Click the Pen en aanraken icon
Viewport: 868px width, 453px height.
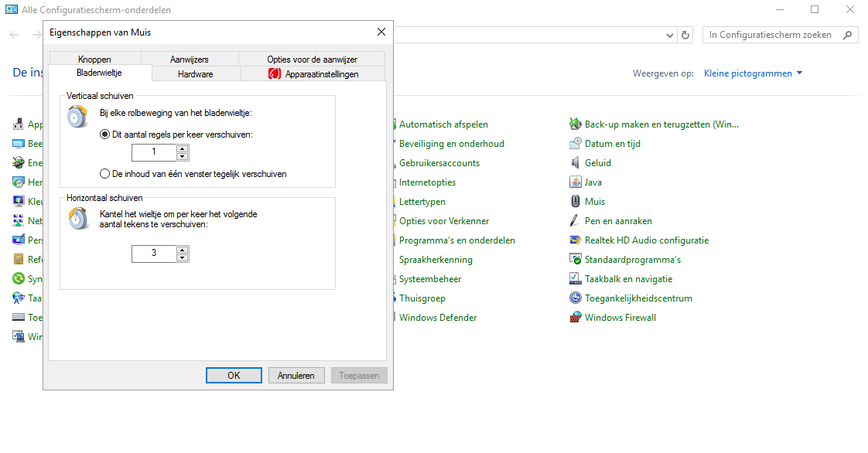(x=575, y=220)
